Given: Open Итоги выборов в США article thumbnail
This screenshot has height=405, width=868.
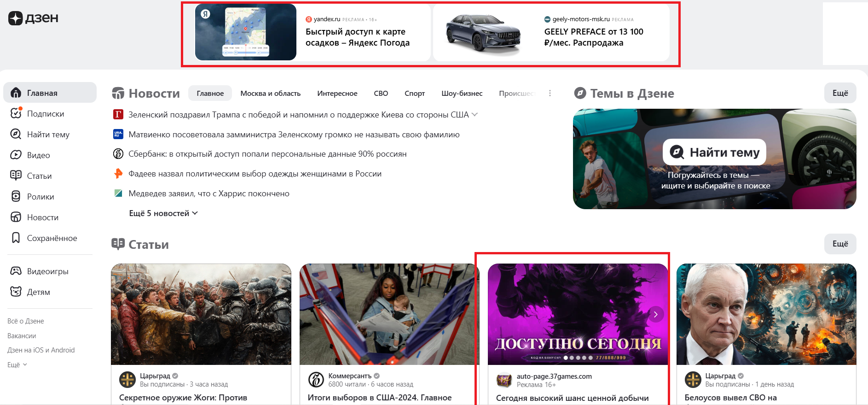Looking at the screenshot, I should 389,314.
